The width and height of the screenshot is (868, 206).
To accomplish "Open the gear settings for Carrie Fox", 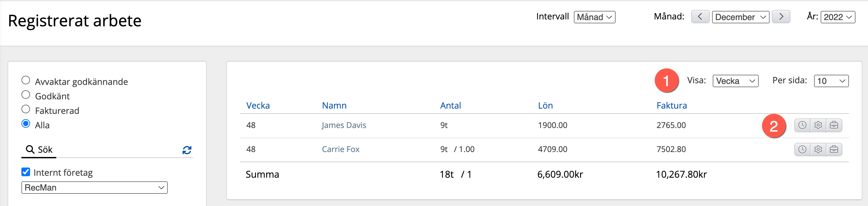I will click(818, 149).
